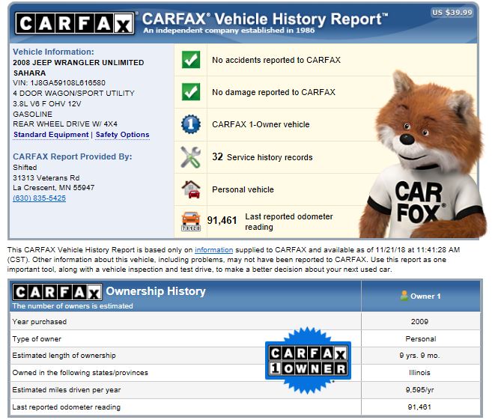Click 'Last reported odometer reading' table row label
Viewport: 504px width, 420px height.
(66, 407)
